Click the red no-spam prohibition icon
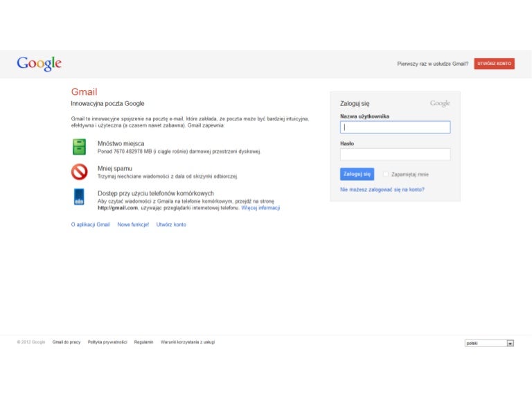 click(80, 172)
